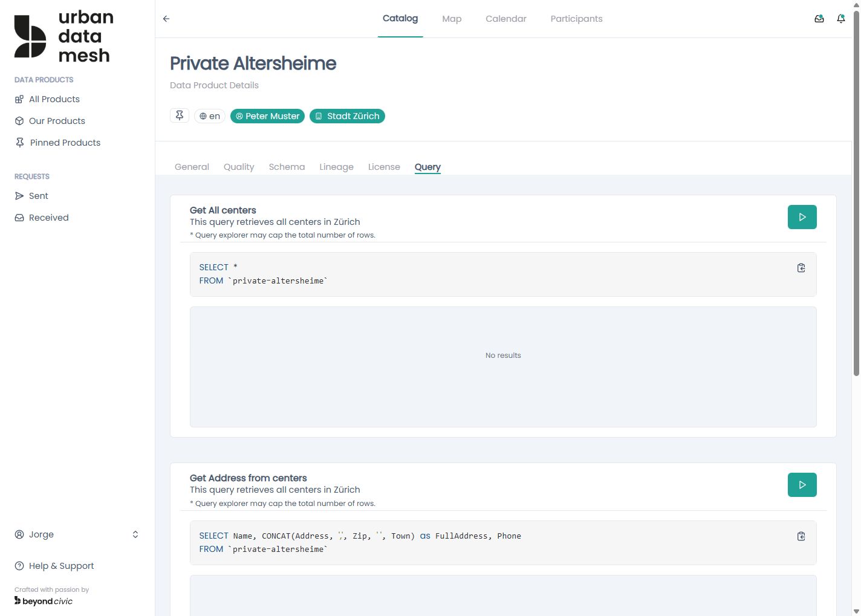Screen dimensions: 861x616
Task: Click the Jorge user avatar icon
Action: coord(19,534)
